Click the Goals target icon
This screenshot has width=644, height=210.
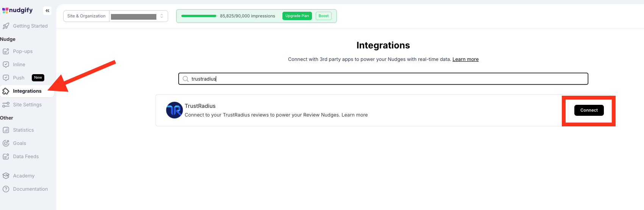(6, 143)
